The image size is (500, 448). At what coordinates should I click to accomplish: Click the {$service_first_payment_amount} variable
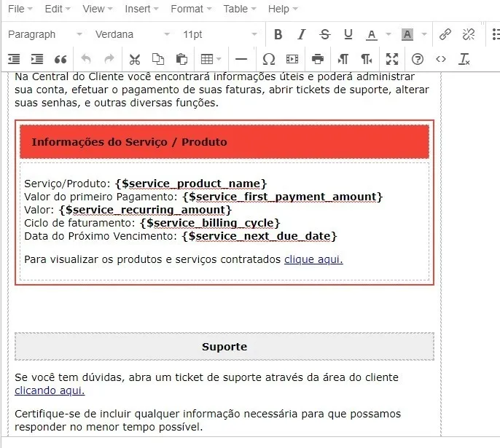(283, 197)
